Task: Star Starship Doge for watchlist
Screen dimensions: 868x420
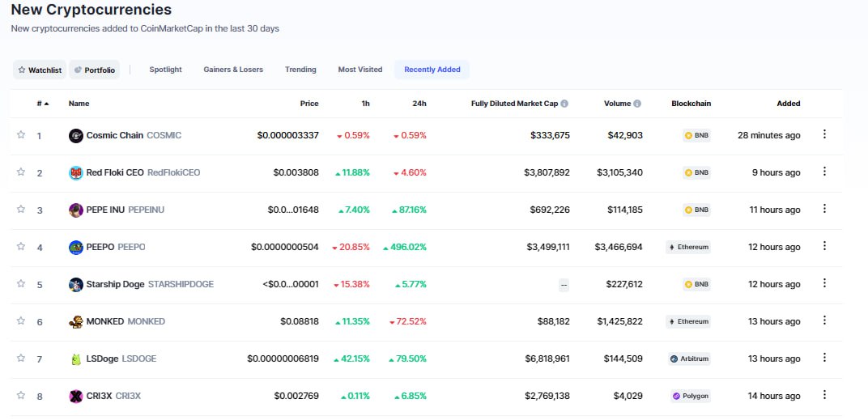Action: [x=21, y=283]
